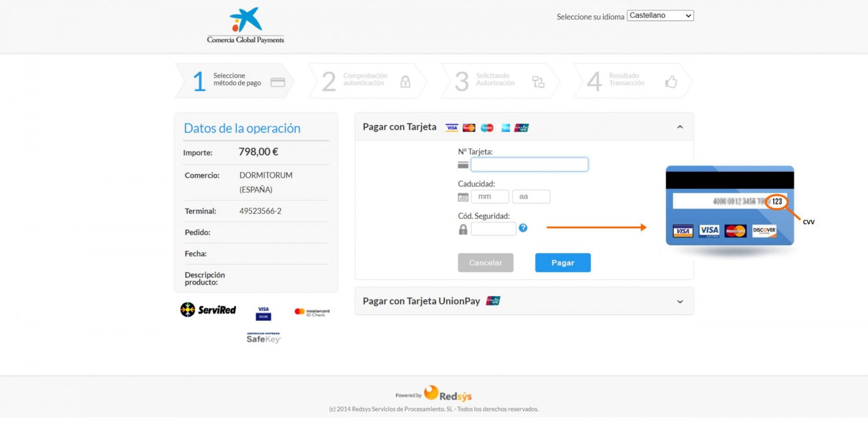The height and width of the screenshot is (424, 868).
Task: Click the Comercia Global Payments logo
Action: 245,25
